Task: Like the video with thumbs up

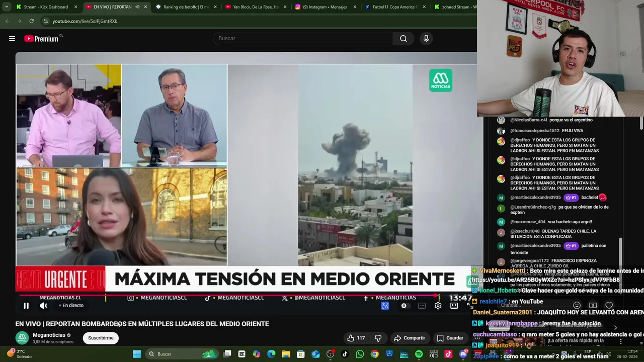Action: [x=356, y=338]
